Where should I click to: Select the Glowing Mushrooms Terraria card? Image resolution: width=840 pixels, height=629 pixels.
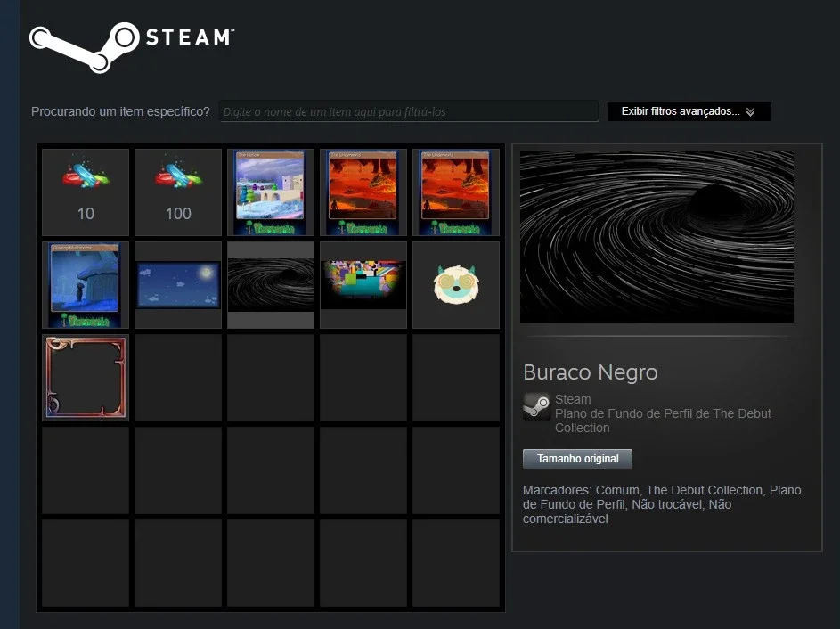point(86,285)
